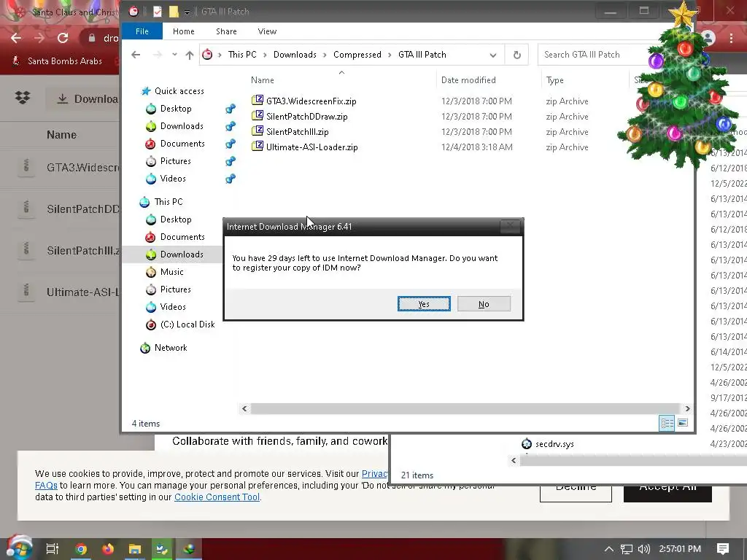The image size is (747, 560).
Task: Select Compressed in breadcrumb path
Action: point(357,55)
